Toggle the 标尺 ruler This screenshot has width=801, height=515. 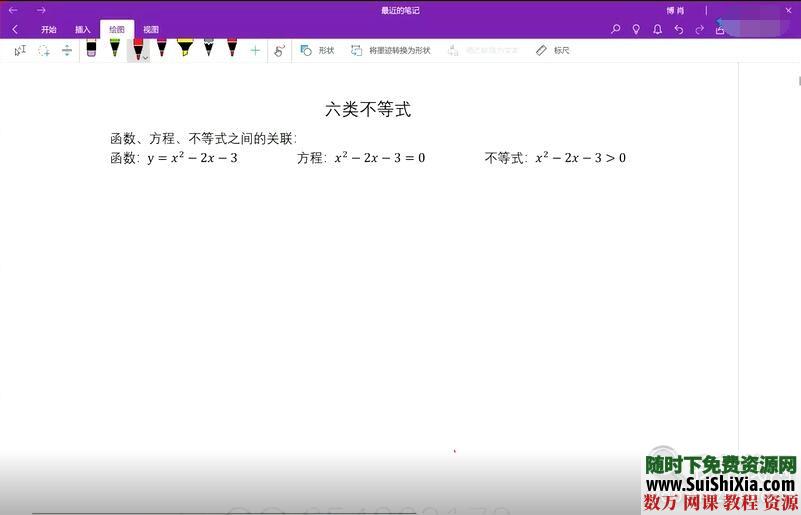(553, 50)
